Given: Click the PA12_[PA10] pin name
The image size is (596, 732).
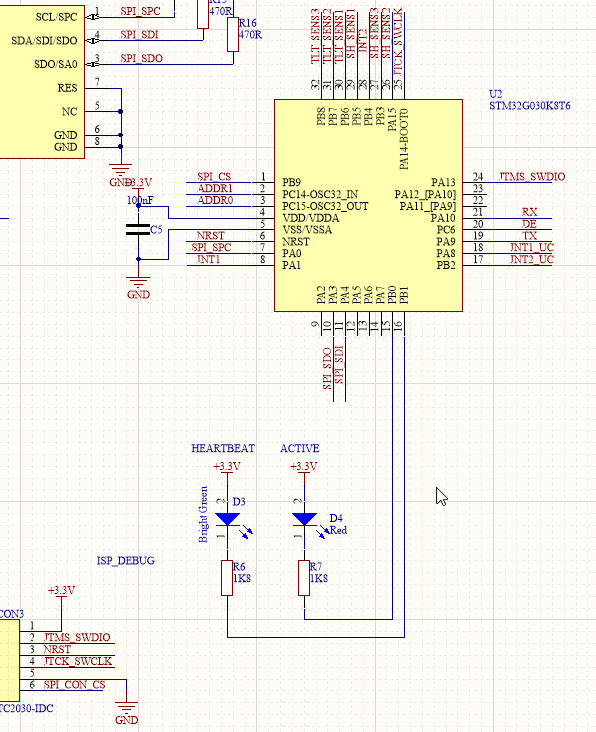Looking at the screenshot, I should click(x=425, y=194).
